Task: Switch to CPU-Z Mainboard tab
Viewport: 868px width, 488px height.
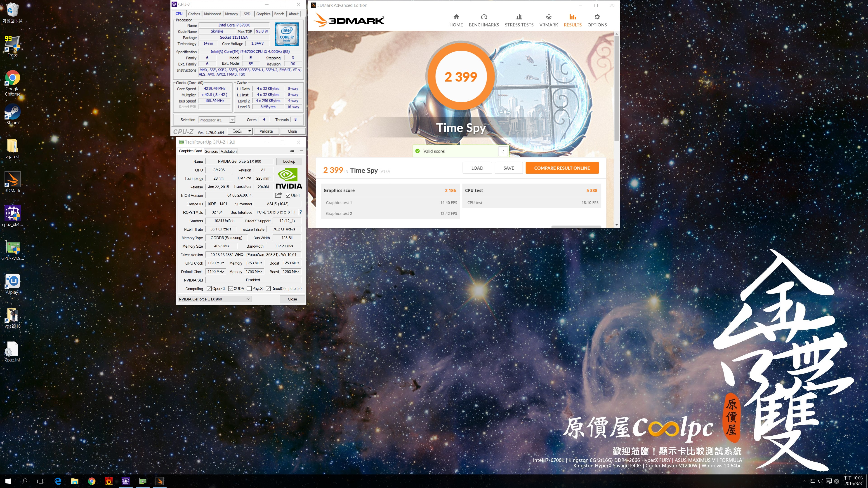Action: [x=213, y=14]
